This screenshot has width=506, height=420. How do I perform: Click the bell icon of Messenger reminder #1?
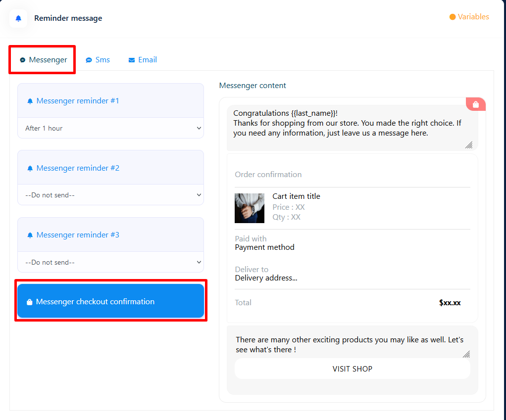point(30,101)
